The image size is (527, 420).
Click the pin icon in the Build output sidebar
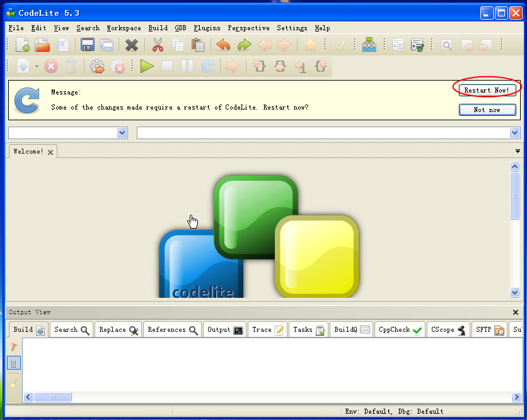pyautogui.click(x=14, y=347)
